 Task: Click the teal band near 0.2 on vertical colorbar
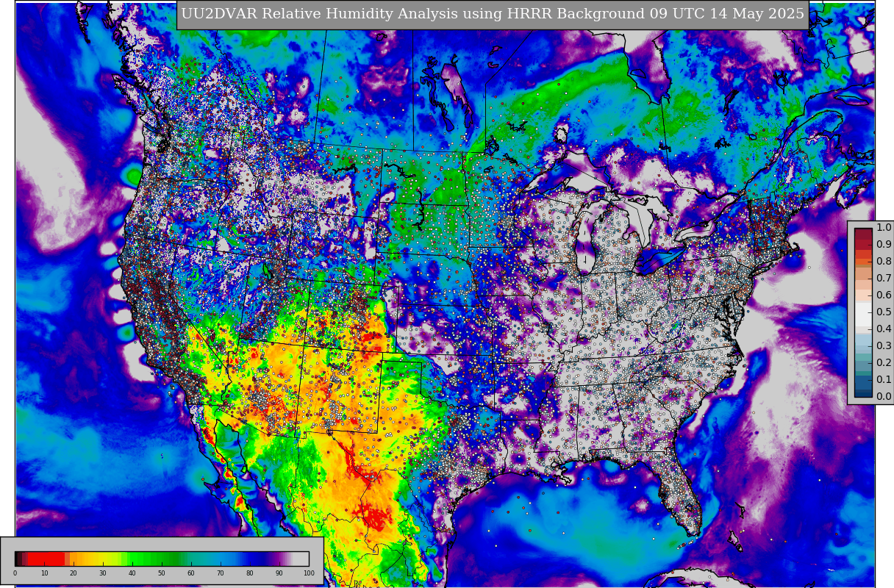[x=863, y=358]
